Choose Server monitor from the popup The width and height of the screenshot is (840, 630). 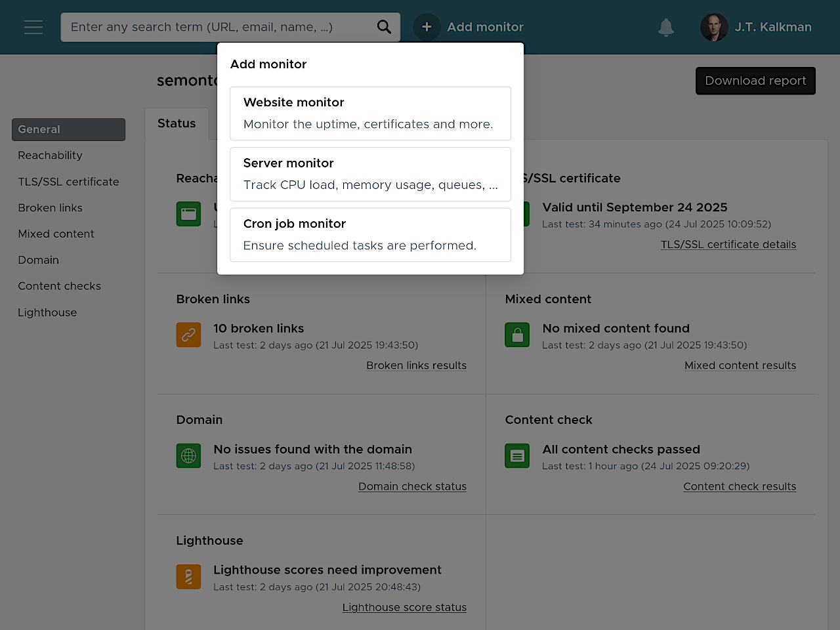point(370,174)
